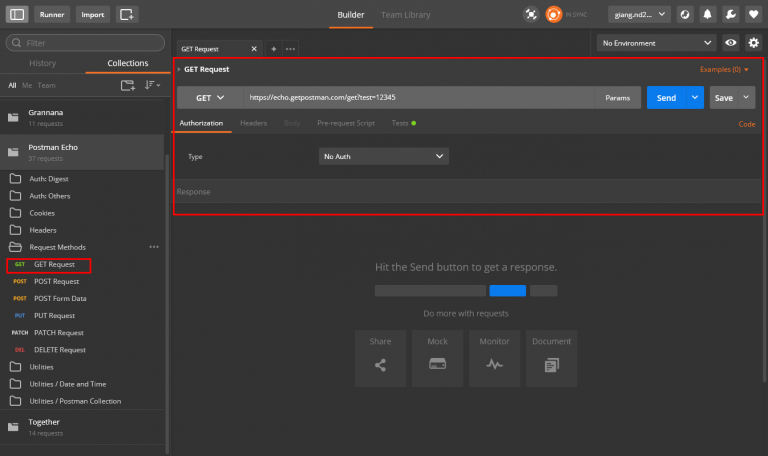
Task: Click the heart icon in header
Action: tap(753, 15)
